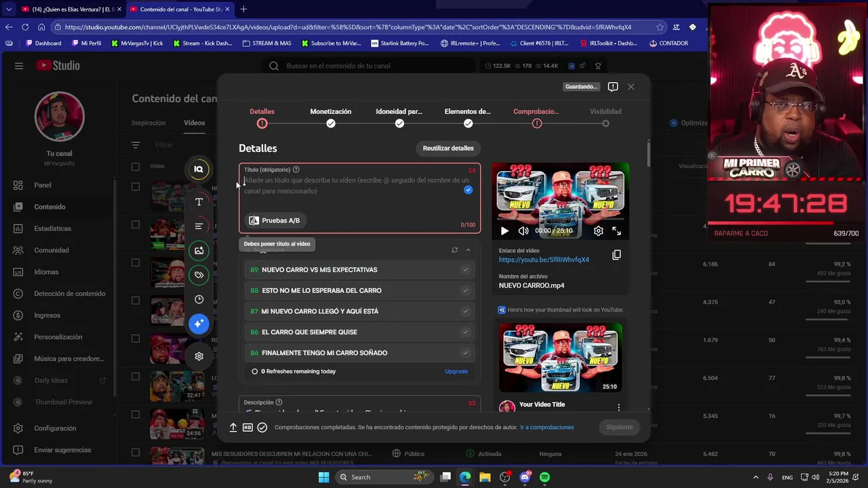
Task: Open the vidIQ description lines tool
Action: (199, 226)
